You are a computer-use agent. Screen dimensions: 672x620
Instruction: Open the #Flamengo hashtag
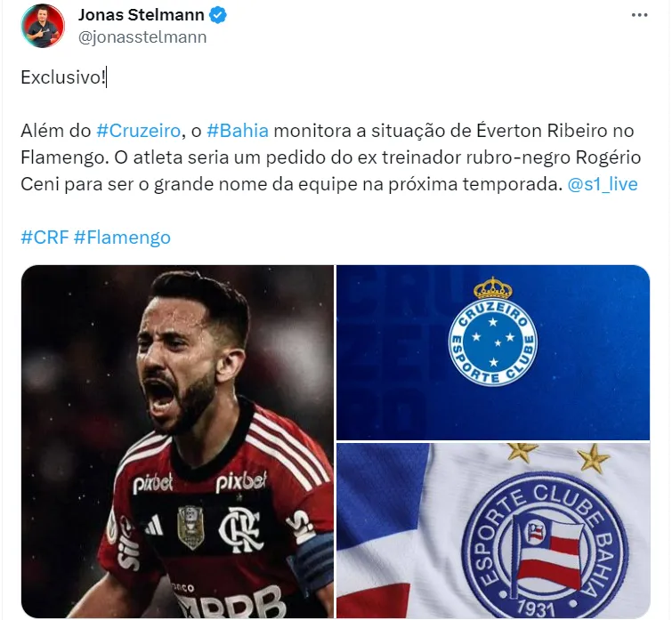[122, 238]
